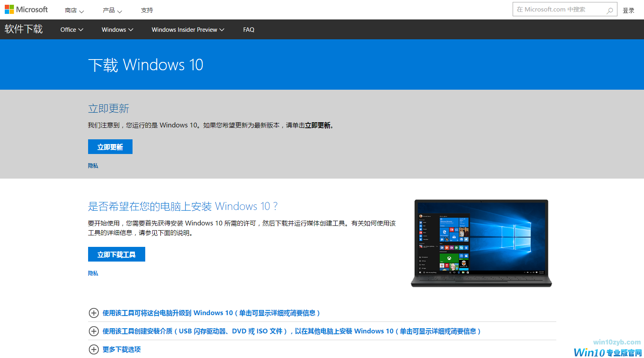Open the first 隐私 privacy link
Image resolution: width=644 pixels, height=358 pixels.
click(x=92, y=166)
